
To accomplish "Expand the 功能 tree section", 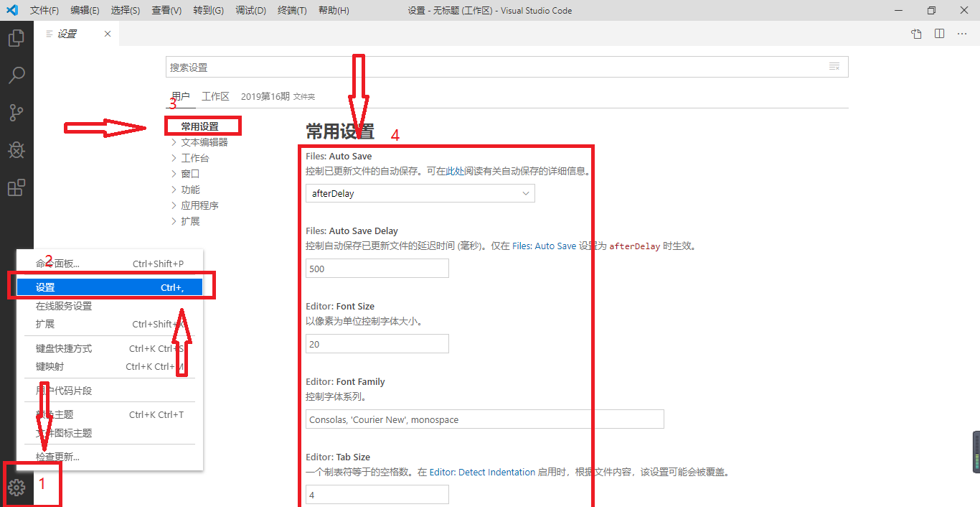I will [185, 190].
